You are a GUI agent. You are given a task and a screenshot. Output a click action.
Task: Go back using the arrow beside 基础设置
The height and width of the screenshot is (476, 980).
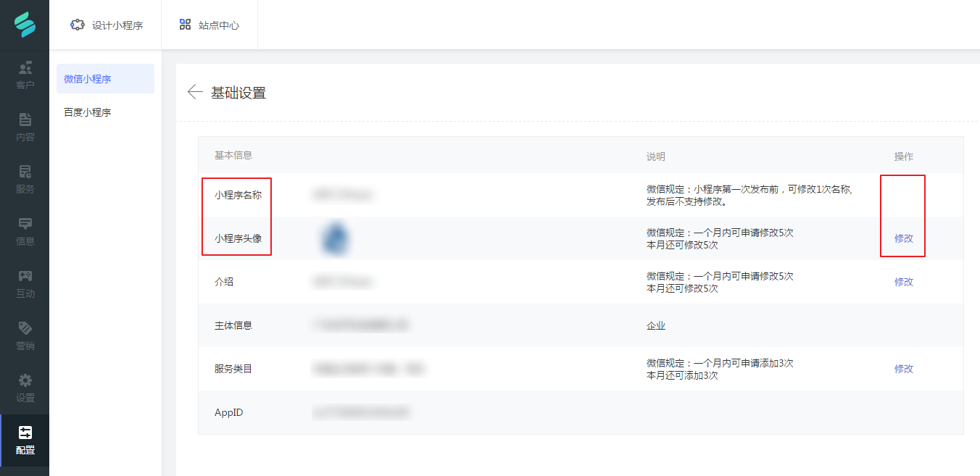[x=194, y=92]
